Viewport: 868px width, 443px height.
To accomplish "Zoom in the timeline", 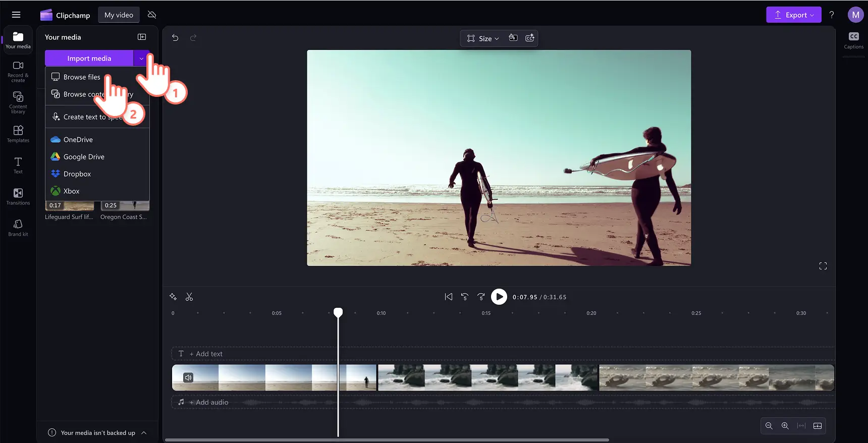I will [x=785, y=426].
